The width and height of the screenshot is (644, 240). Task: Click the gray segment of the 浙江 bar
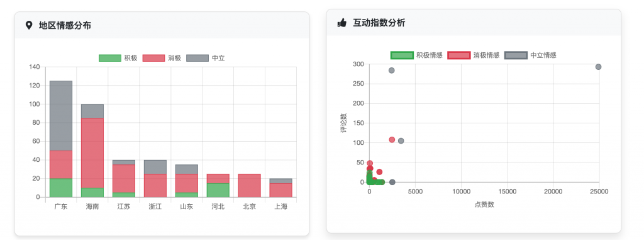[x=155, y=167]
